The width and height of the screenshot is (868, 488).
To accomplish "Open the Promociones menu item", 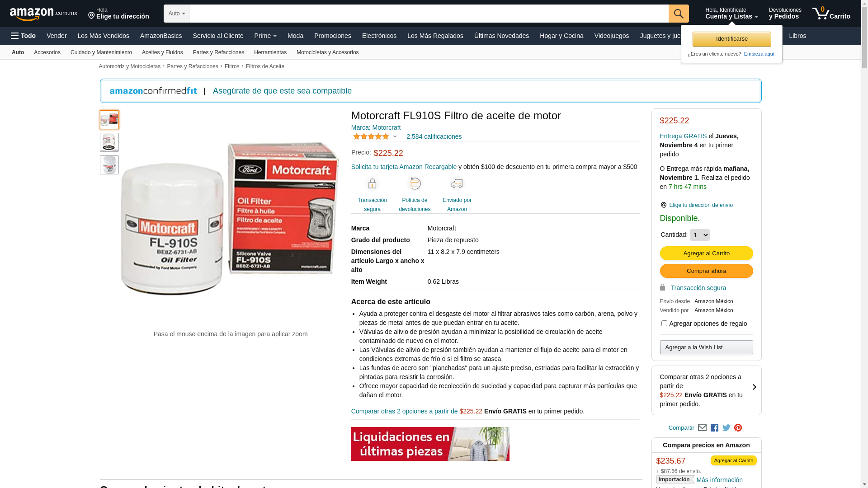I will [x=333, y=36].
